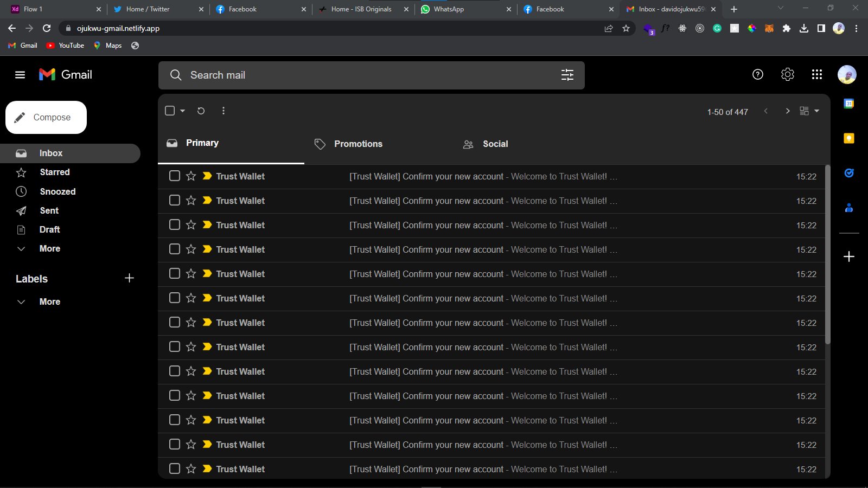The height and width of the screenshot is (488, 868).
Task: Expand More under Labels
Action: click(x=38, y=301)
